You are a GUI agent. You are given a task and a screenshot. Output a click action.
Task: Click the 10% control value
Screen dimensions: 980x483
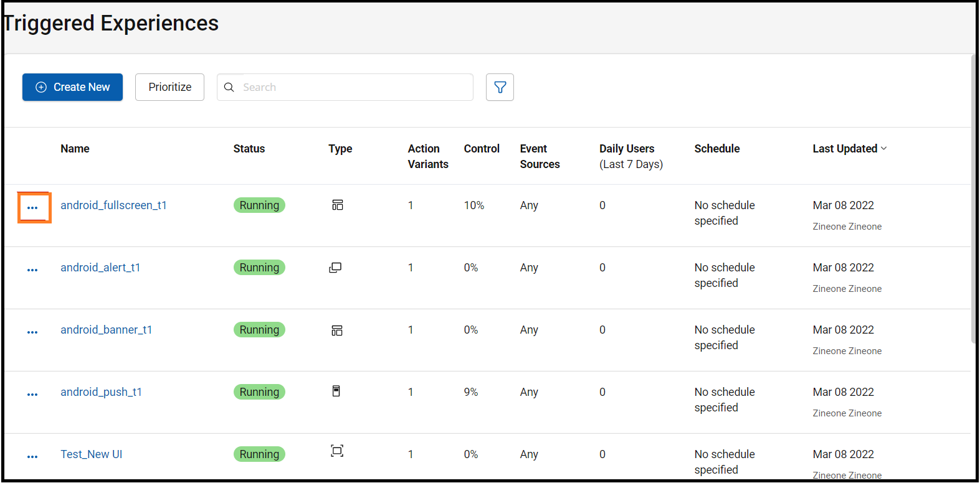[x=474, y=205]
